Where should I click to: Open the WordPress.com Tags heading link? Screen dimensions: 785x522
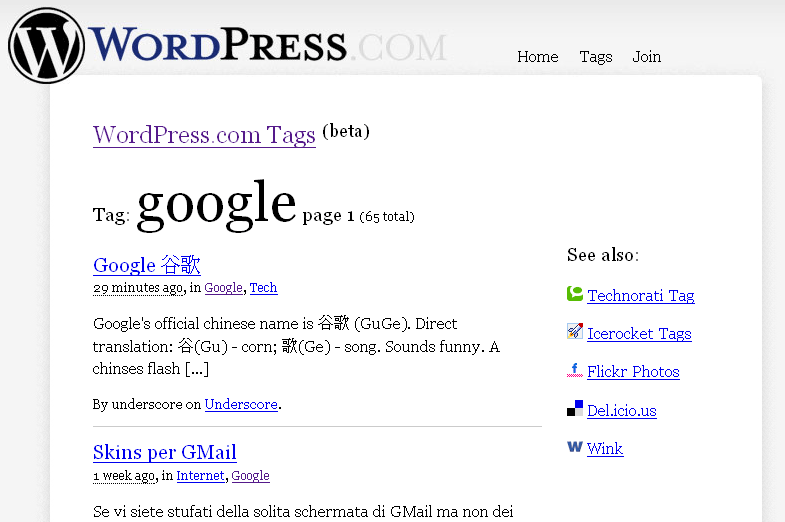tap(204, 135)
